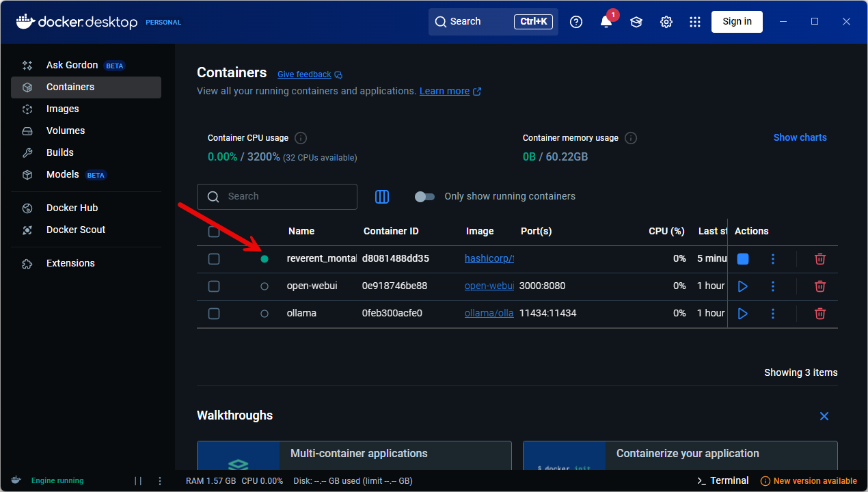Open the open-webui image link
The height and width of the screenshot is (492, 868).
[x=489, y=286]
